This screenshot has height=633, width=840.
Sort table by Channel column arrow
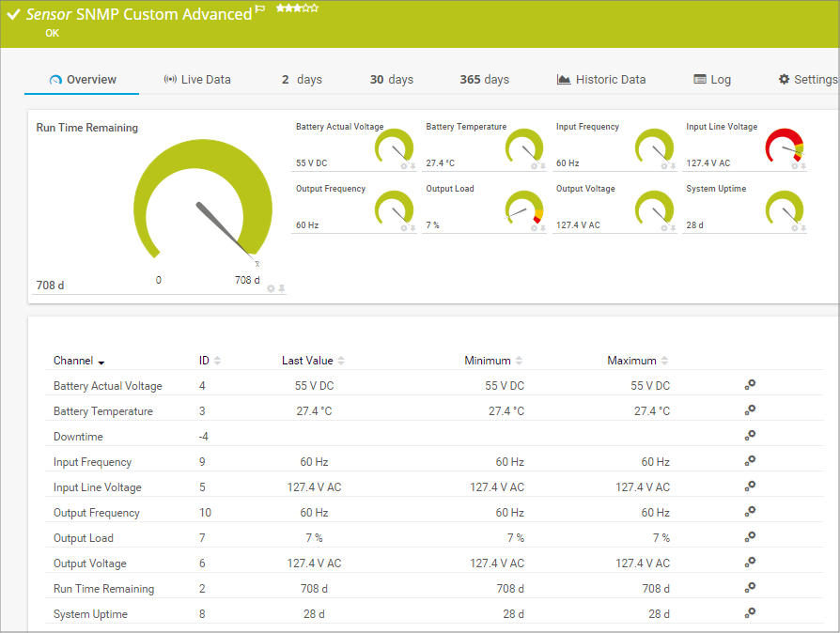tap(101, 362)
